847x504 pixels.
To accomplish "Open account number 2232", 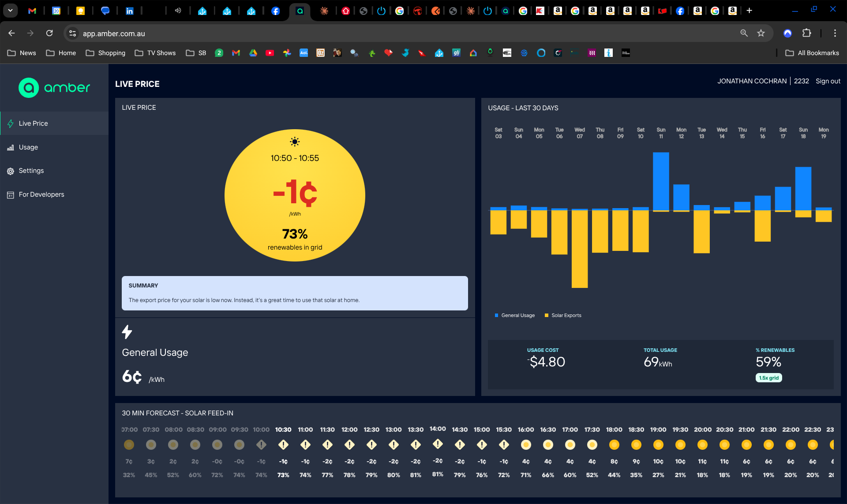I will click(802, 81).
